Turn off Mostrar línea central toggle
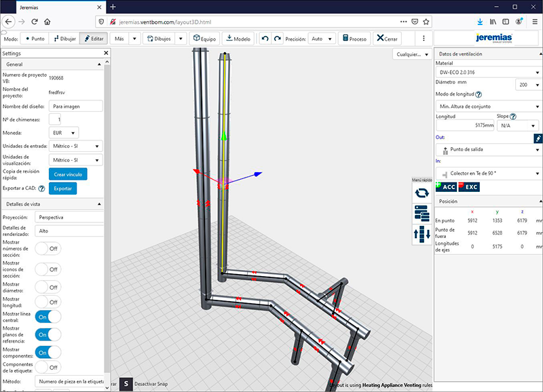 tap(48, 316)
